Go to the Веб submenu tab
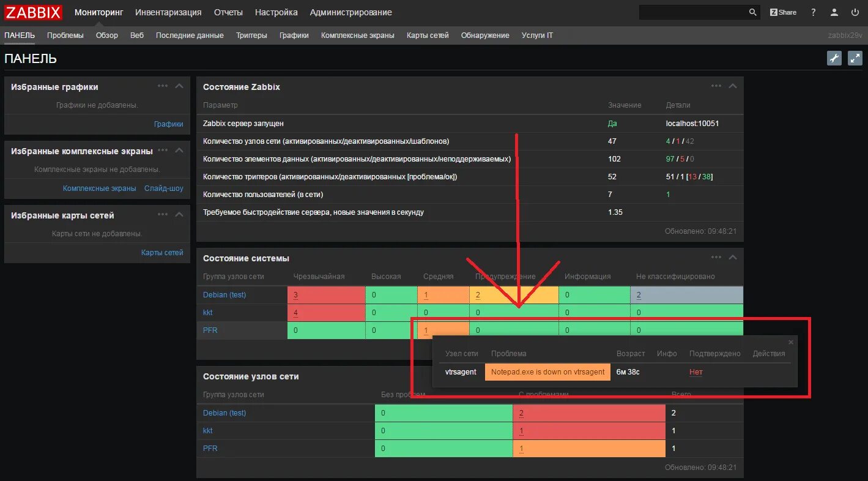The height and width of the screenshot is (481, 868). click(137, 35)
